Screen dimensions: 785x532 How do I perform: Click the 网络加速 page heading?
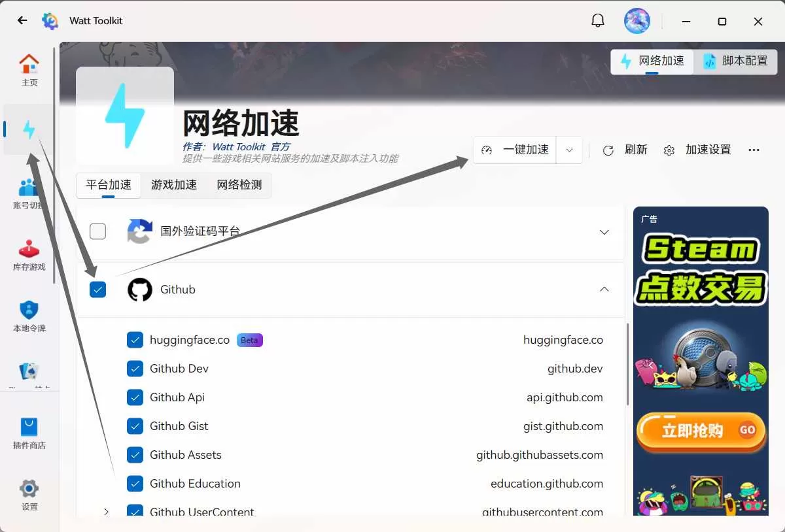point(240,122)
